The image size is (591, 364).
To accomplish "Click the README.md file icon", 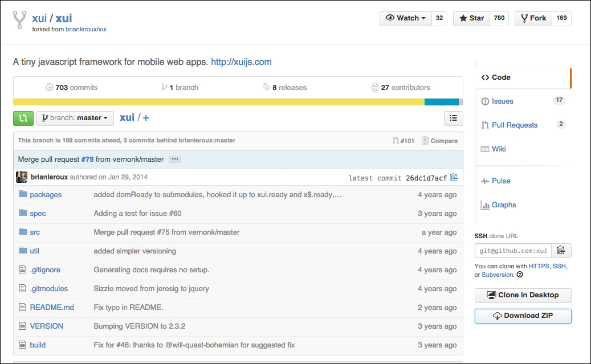I will click(23, 307).
